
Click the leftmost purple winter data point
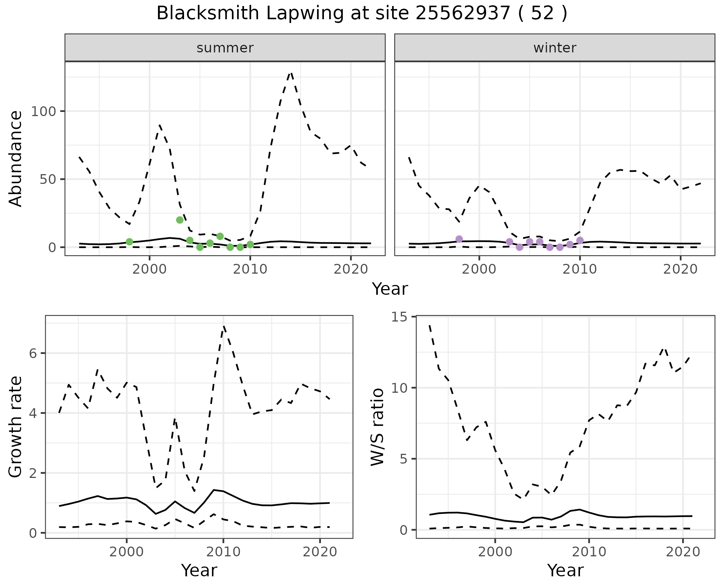[459, 239]
